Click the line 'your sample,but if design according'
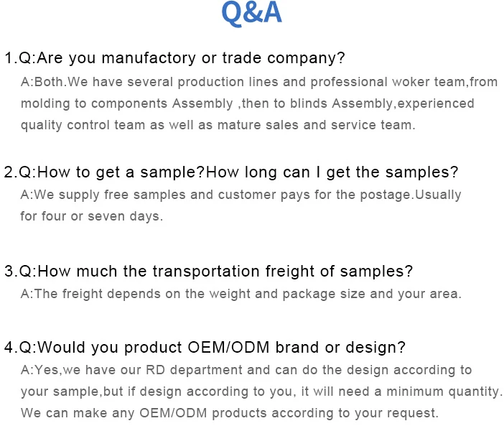This screenshot has width=504, height=431. coord(261,391)
